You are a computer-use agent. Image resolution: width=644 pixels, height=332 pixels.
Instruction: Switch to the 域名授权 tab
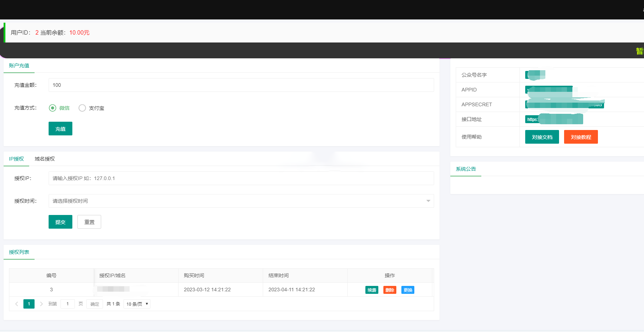44,159
